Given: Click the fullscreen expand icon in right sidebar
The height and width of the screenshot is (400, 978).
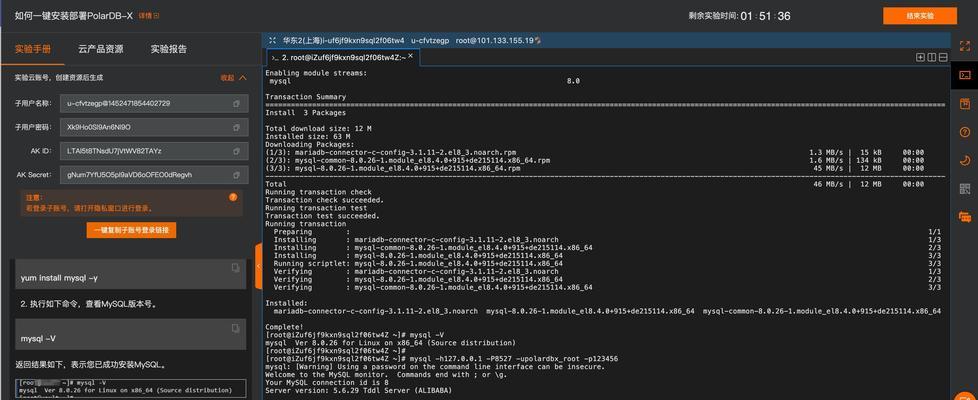Looking at the screenshot, I should pyautogui.click(x=965, y=46).
